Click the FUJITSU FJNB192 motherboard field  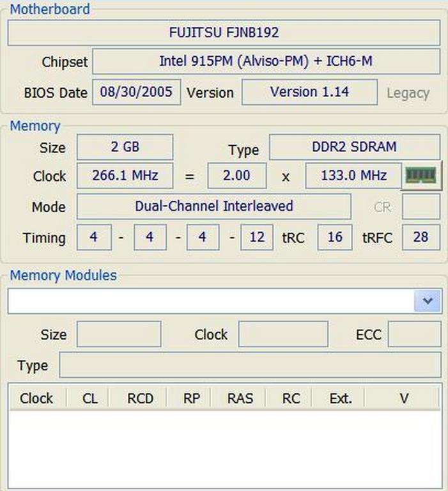click(x=224, y=33)
